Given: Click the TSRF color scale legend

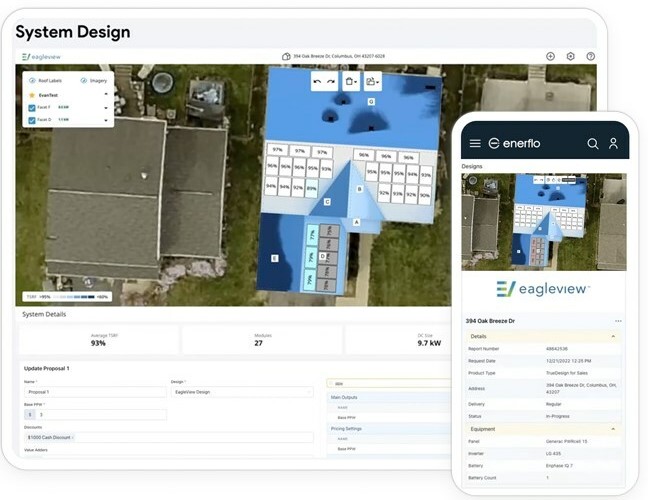Looking at the screenshot, I should pyautogui.click(x=67, y=297).
